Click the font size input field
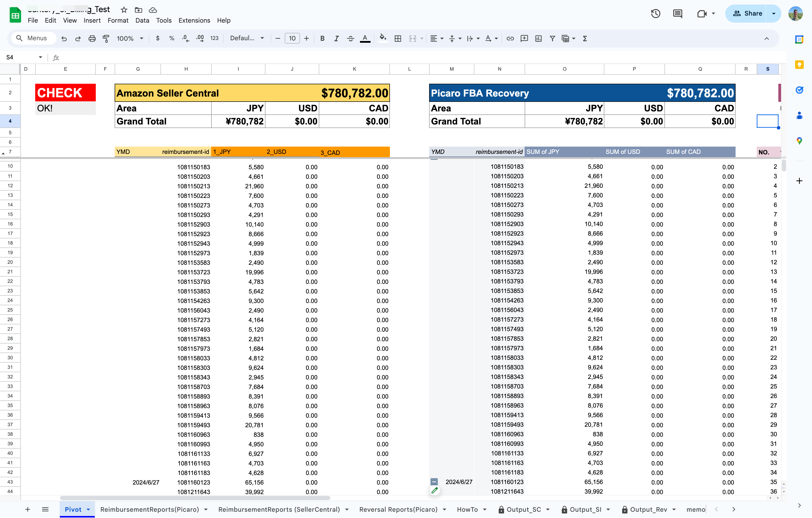 click(292, 38)
